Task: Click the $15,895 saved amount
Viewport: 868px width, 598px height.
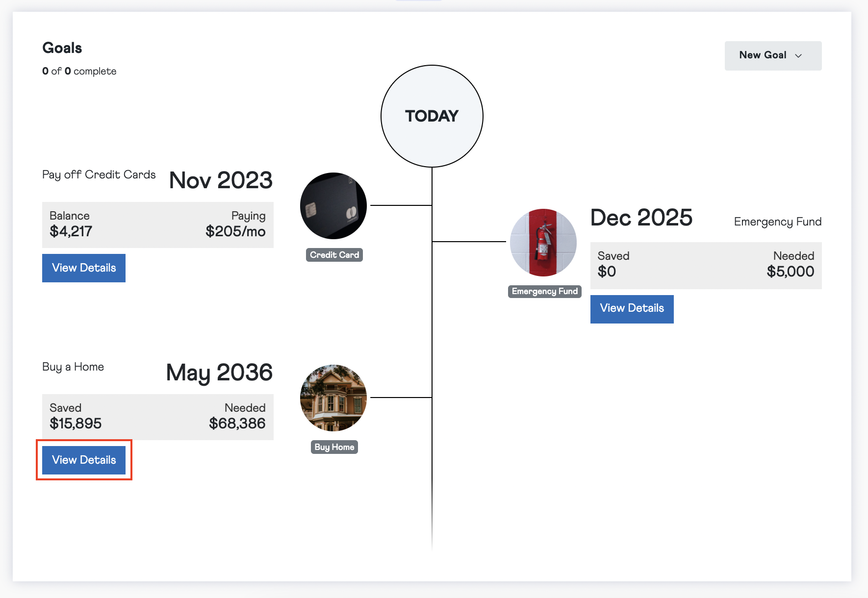Action: 76,423
